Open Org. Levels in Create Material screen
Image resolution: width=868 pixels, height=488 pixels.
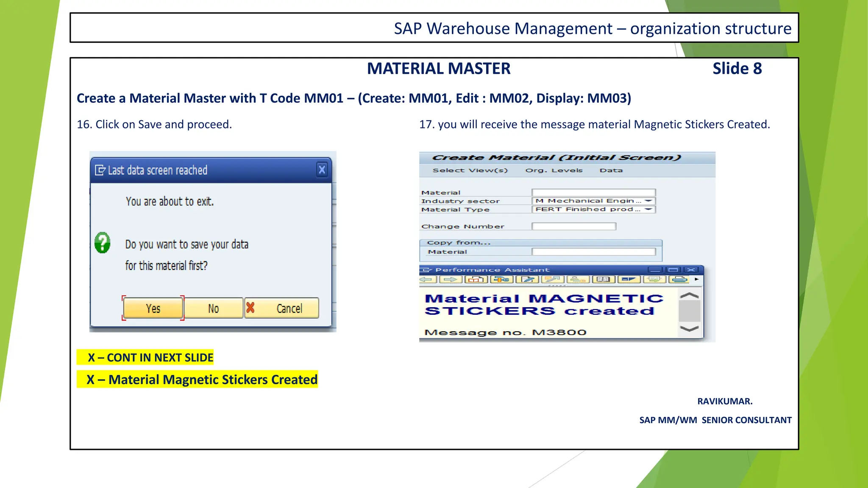tap(554, 170)
